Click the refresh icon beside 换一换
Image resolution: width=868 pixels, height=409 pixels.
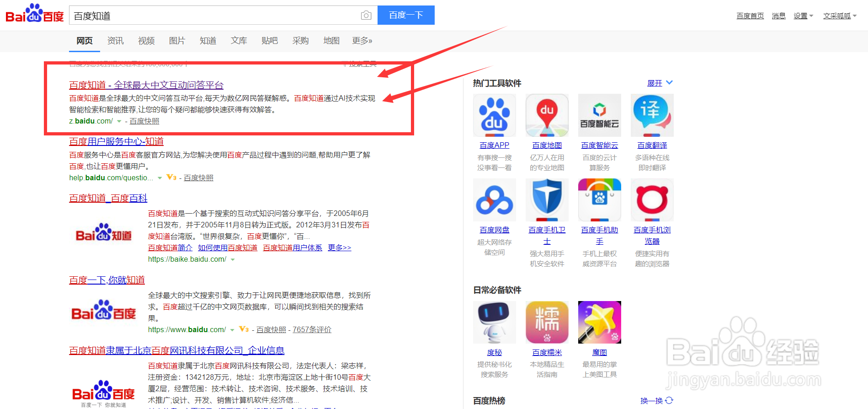pos(669,400)
